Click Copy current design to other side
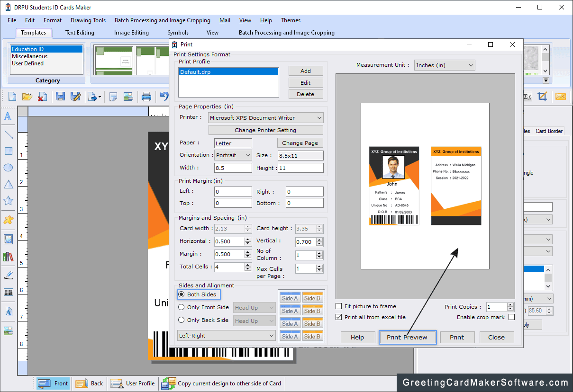 222,383
